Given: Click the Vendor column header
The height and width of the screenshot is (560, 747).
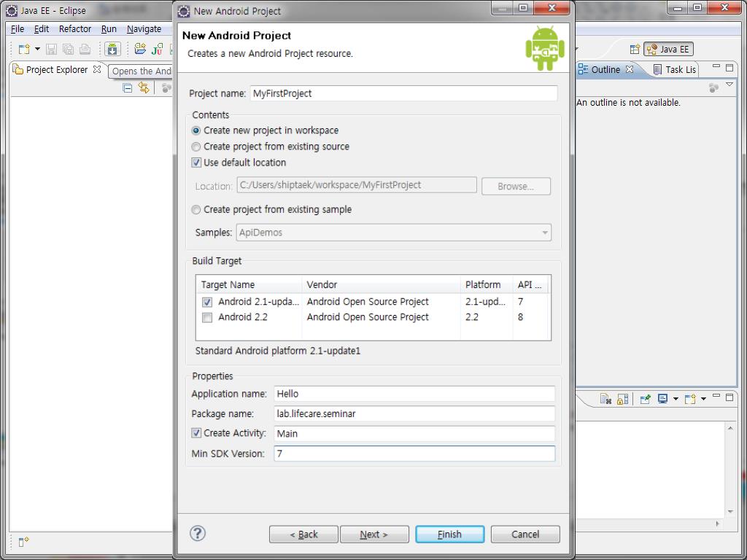Looking at the screenshot, I should 381,285.
